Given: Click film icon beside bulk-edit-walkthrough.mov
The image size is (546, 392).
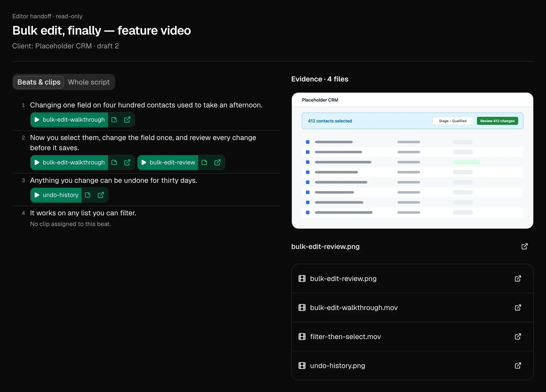Looking at the screenshot, I should (x=302, y=307).
